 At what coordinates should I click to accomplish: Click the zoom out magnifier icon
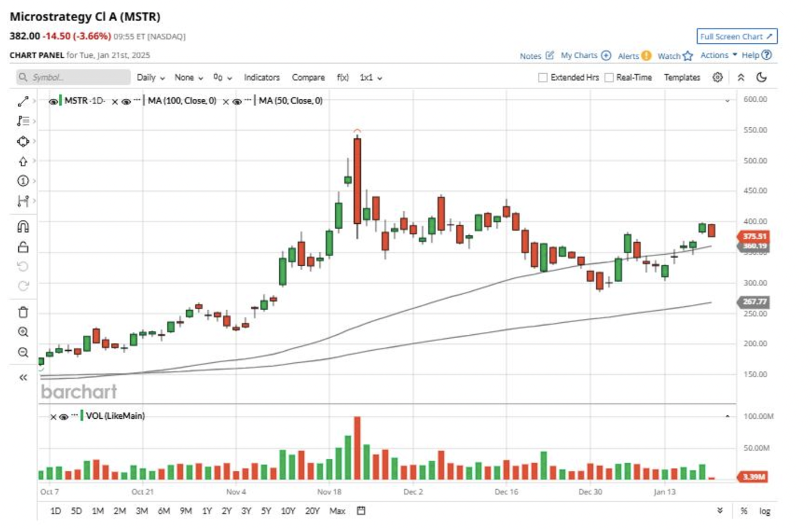(23, 352)
